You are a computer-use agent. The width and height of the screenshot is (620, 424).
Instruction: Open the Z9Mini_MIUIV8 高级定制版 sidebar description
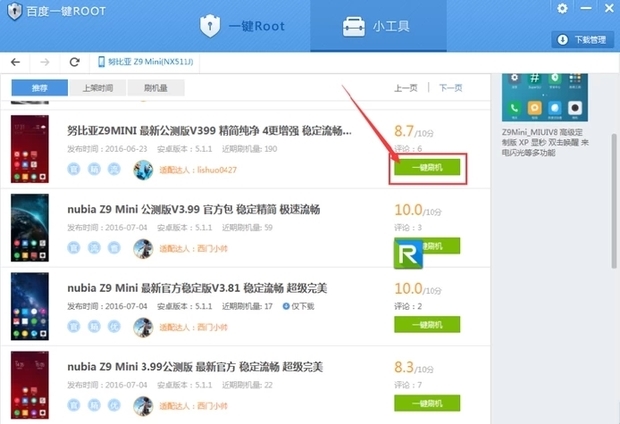545,142
